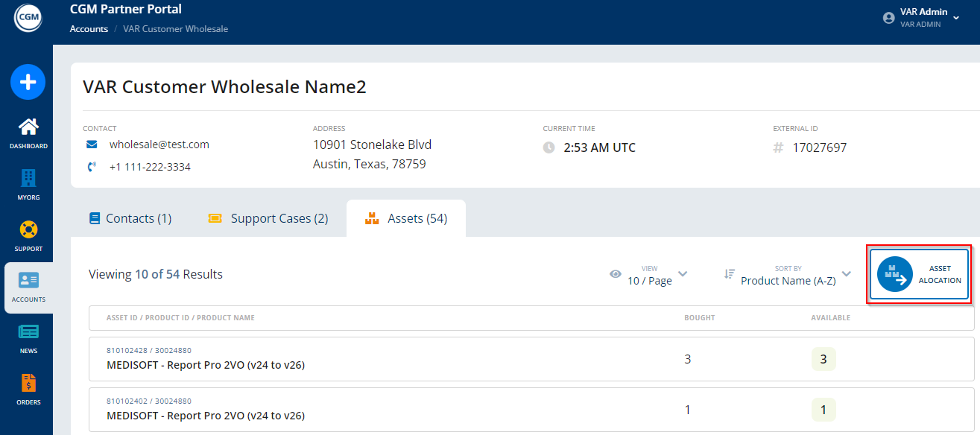Click the +1 111-222-3334 phone number
The height and width of the screenshot is (435, 980).
coord(150,167)
